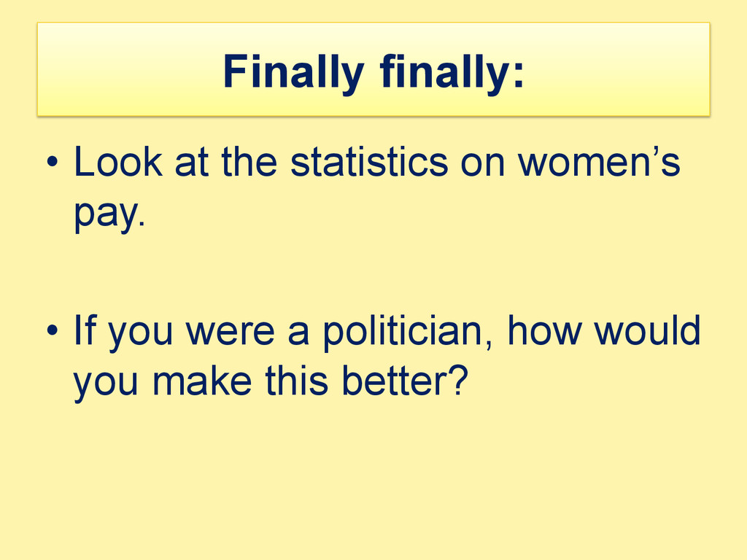Click the word 'how' in second bullet
This screenshot has width=747, height=560.
(x=544, y=330)
